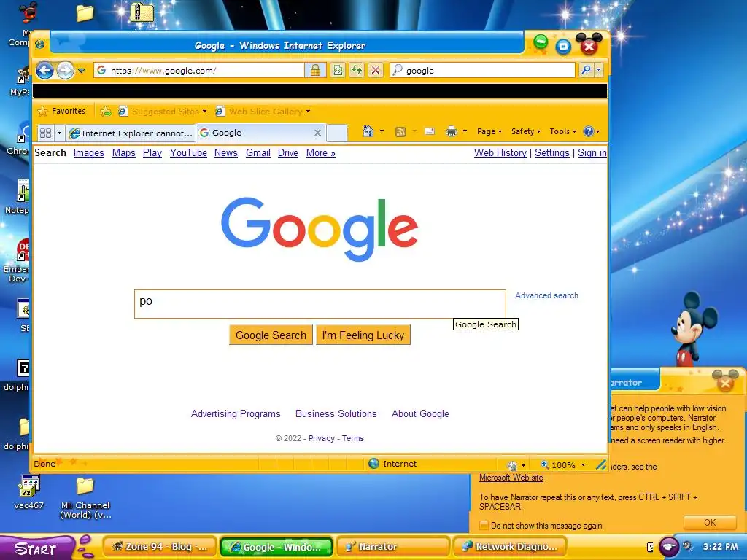
Task: Open the News link
Action: [226, 153]
